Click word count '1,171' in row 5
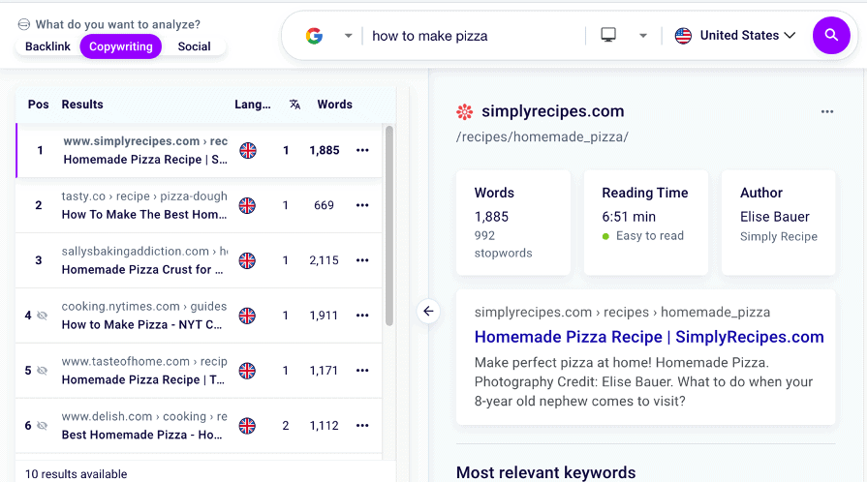The width and height of the screenshot is (868, 482). click(324, 371)
